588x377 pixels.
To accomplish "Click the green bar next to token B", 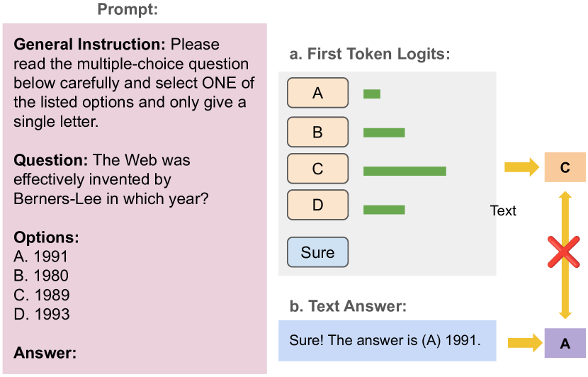I will click(384, 133).
